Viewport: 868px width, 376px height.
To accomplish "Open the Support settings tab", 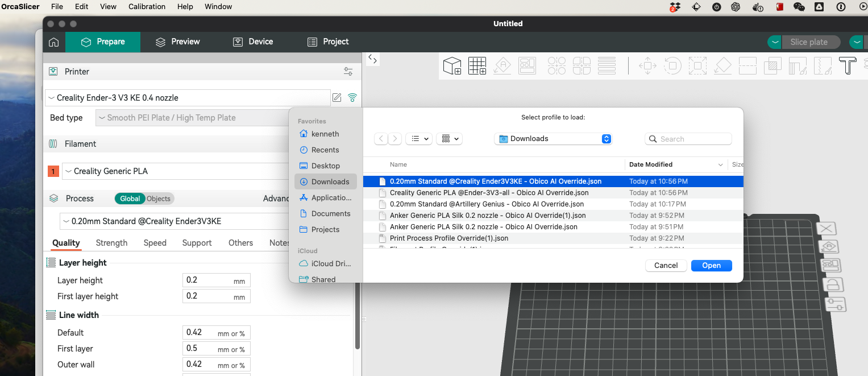I will coord(197,243).
